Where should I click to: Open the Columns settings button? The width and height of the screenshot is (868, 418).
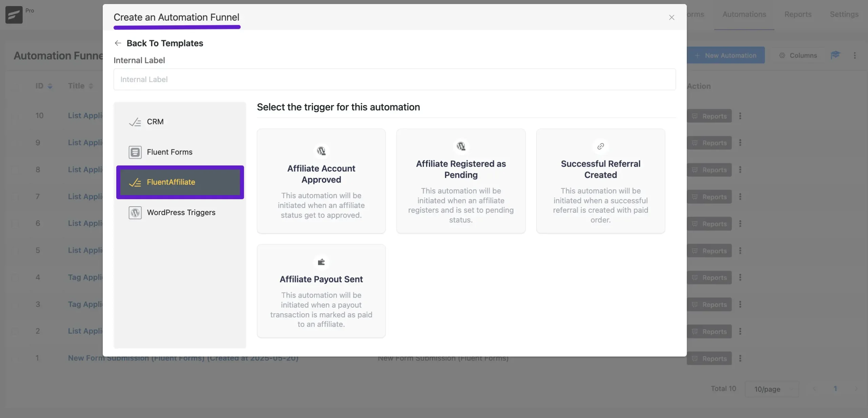[798, 55]
